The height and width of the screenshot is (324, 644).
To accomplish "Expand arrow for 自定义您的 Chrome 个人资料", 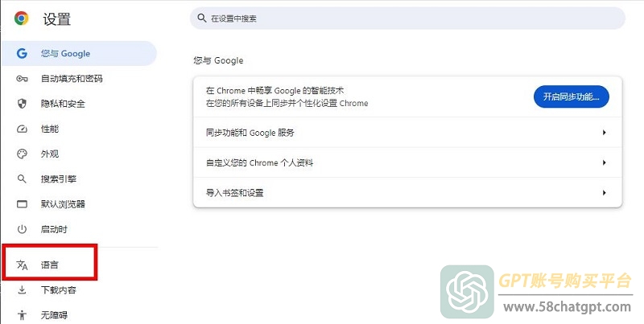I will [x=605, y=163].
